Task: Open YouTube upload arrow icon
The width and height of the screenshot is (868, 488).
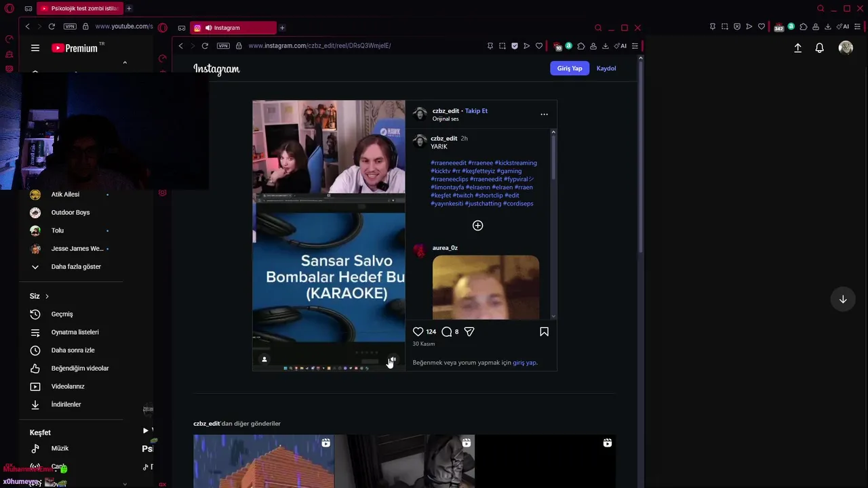Action: (797, 48)
